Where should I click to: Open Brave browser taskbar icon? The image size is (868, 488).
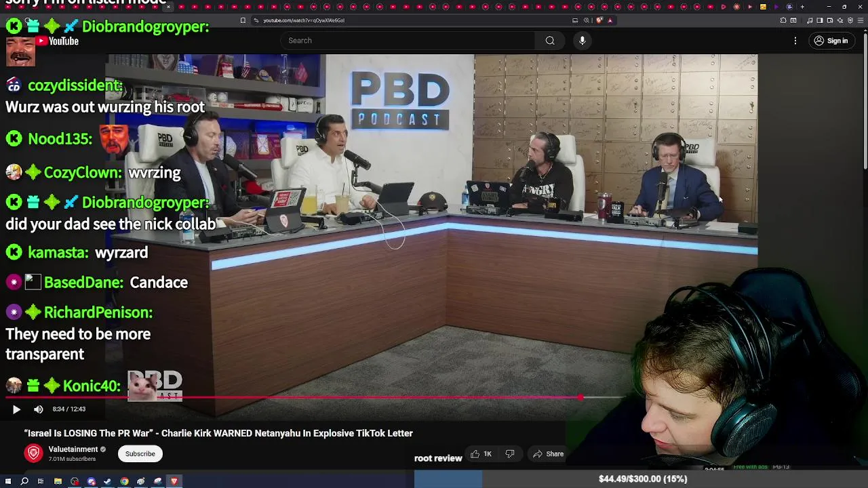pos(174,481)
